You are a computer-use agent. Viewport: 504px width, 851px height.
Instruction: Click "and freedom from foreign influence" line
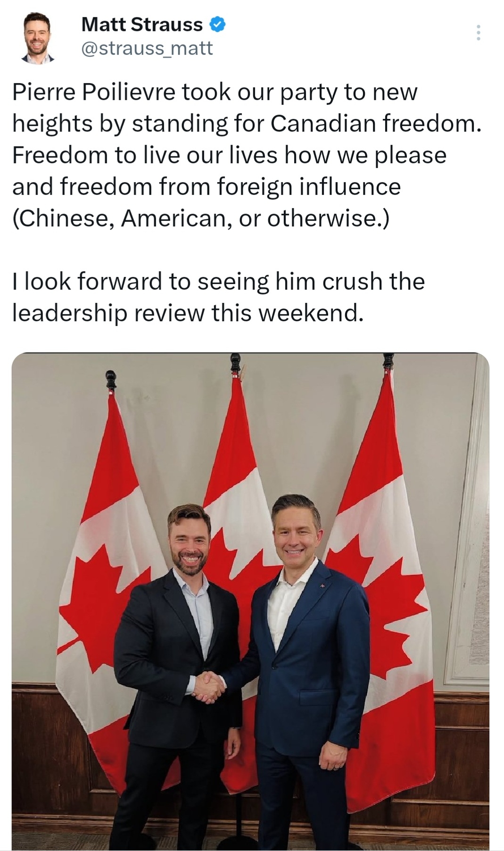point(206,186)
